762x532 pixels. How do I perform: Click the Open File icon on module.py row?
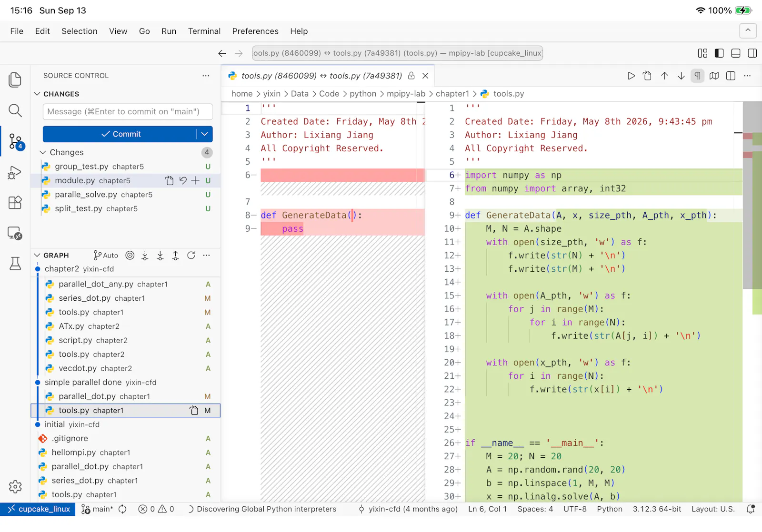click(x=170, y=180)
